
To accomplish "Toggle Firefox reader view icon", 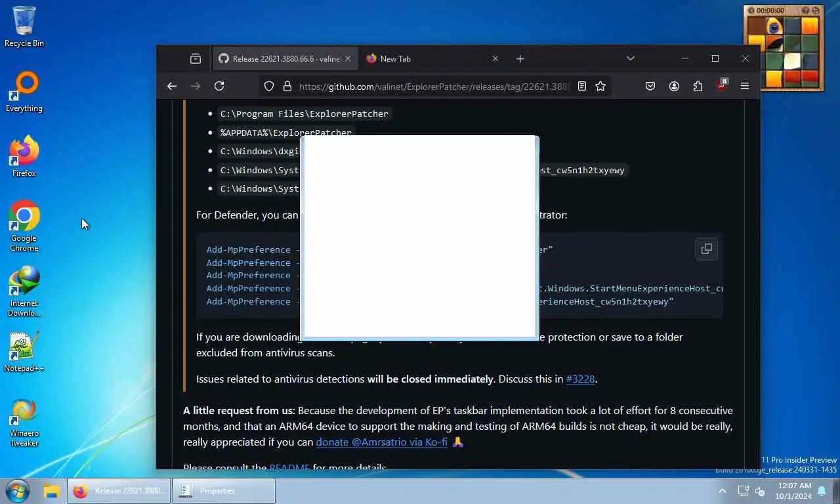I will (x=582, y=86).
